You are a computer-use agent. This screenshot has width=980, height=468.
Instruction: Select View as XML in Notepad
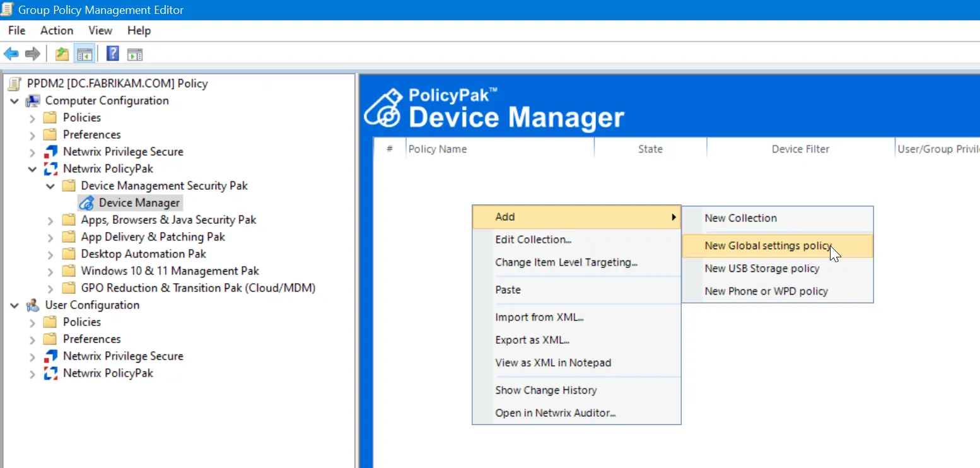[576, 363]
